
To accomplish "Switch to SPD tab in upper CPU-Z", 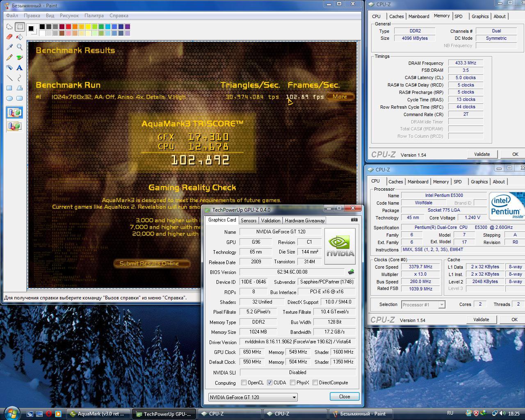I will point(459,16).
